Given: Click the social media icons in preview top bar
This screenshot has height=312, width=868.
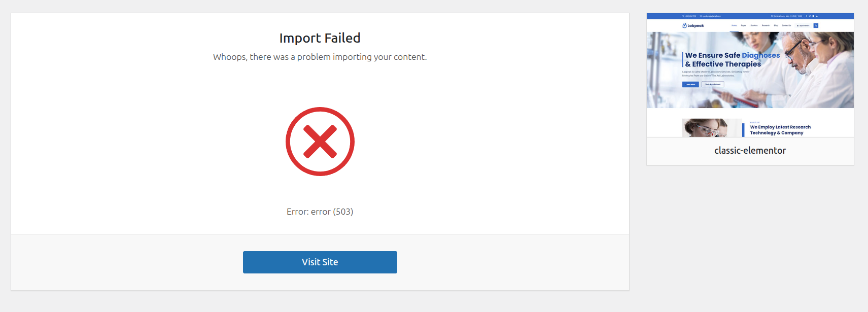Looking at the screenshot, I should coord(812,16).
